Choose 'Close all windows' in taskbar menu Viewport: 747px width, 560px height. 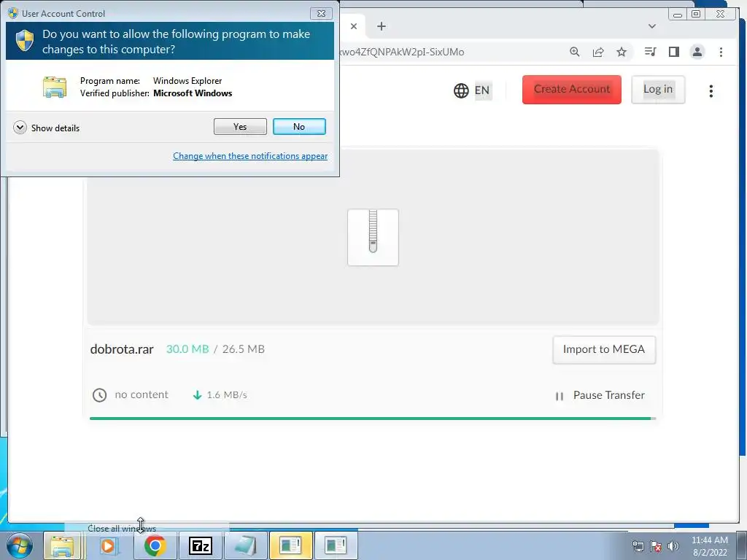[x=122, y=529]
